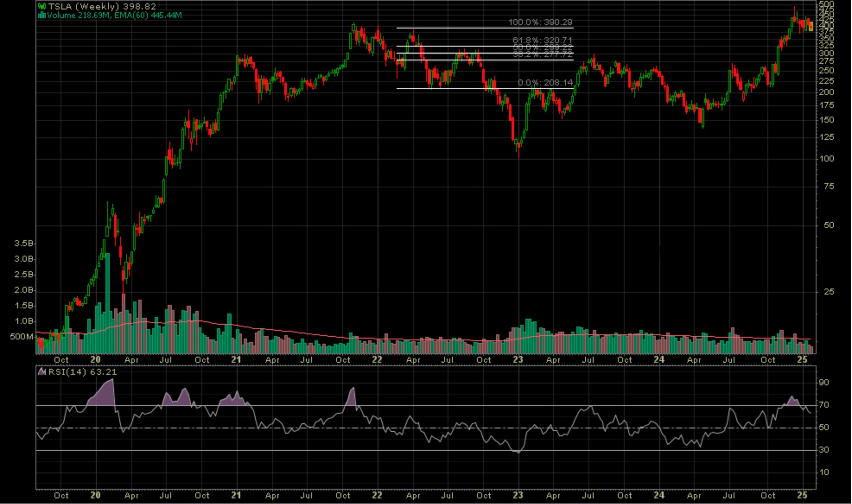The image size is (852, 504).
Task: Click 70 on the RSI scale
Action: [824, 405]
